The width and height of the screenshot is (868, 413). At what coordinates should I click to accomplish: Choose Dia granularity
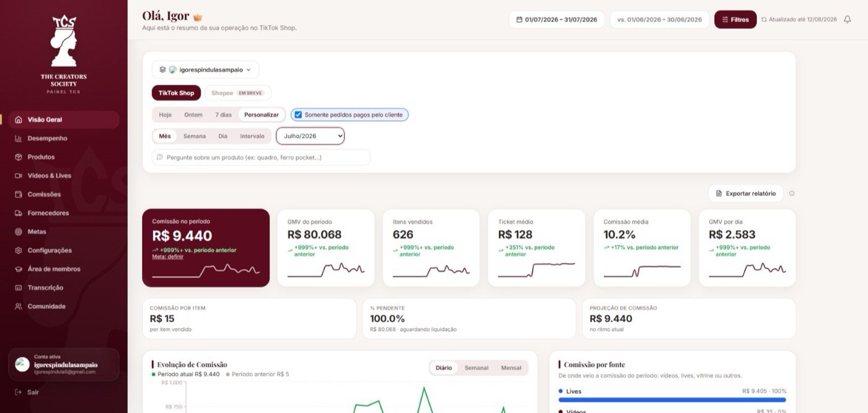pos(223,136)
